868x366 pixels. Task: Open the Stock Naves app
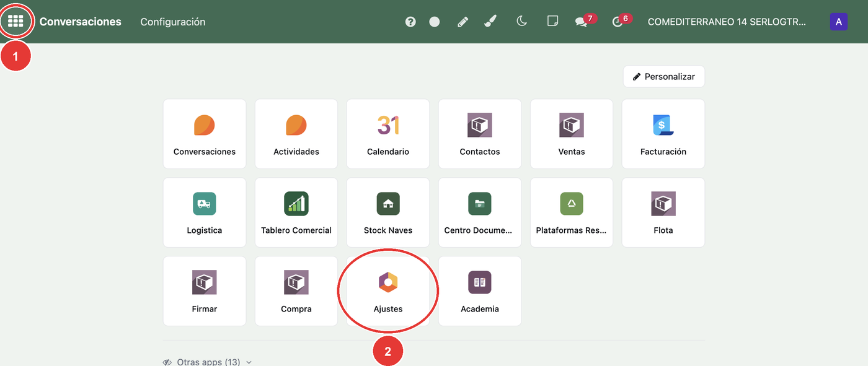(388, 212)
